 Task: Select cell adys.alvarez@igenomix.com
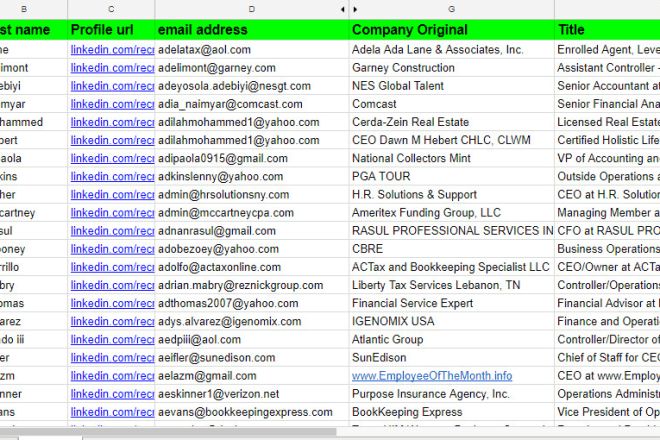click(x=252, y=321)
